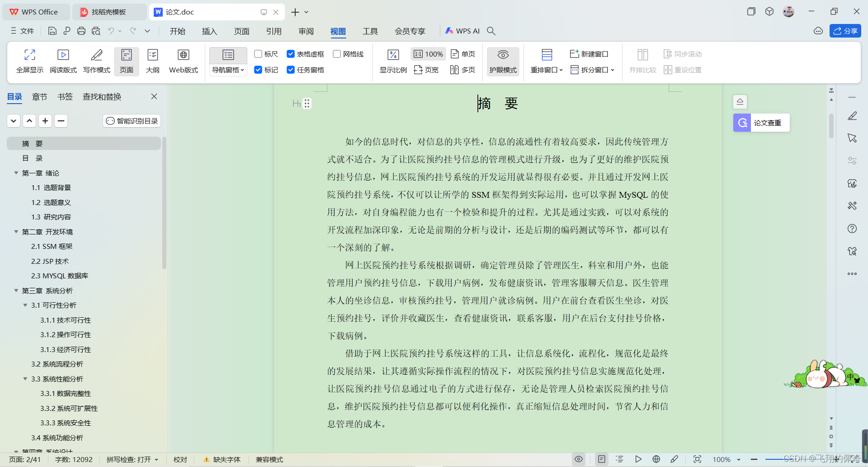Toggle 护眼模式 eye protection mode

point(503,61)
